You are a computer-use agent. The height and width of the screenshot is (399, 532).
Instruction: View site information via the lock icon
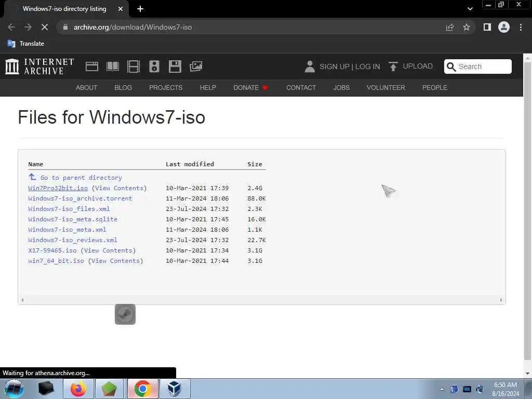tap(65, 27)
